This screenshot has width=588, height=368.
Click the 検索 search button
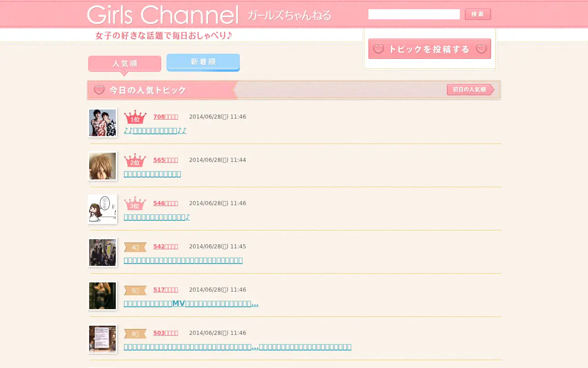tap(478, 14)
